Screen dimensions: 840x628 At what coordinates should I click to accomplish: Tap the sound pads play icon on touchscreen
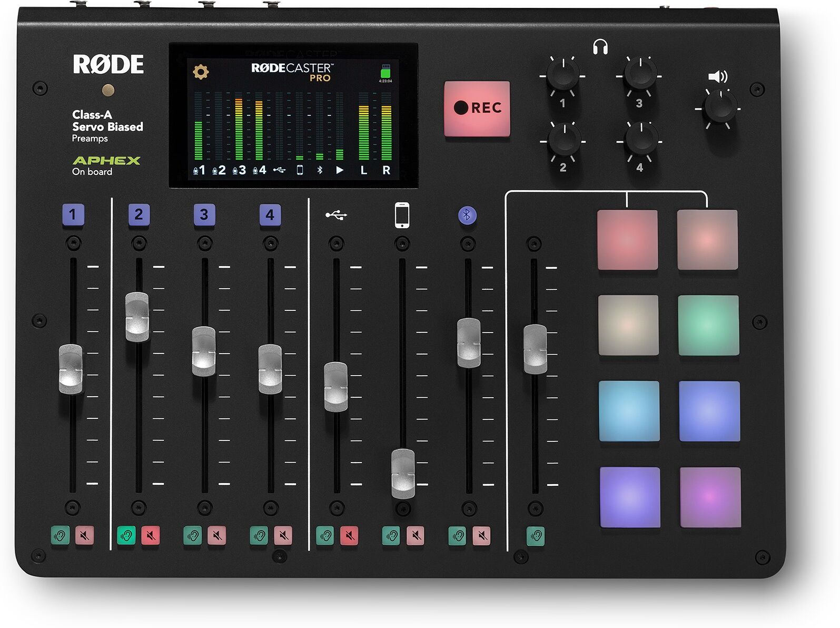coord(340,170)
